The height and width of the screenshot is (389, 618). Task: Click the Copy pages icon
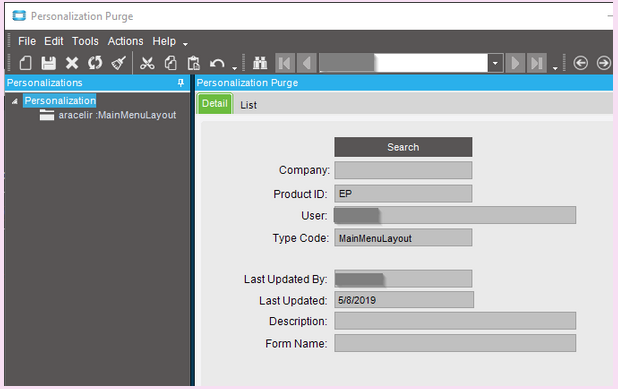click(171, 63)
